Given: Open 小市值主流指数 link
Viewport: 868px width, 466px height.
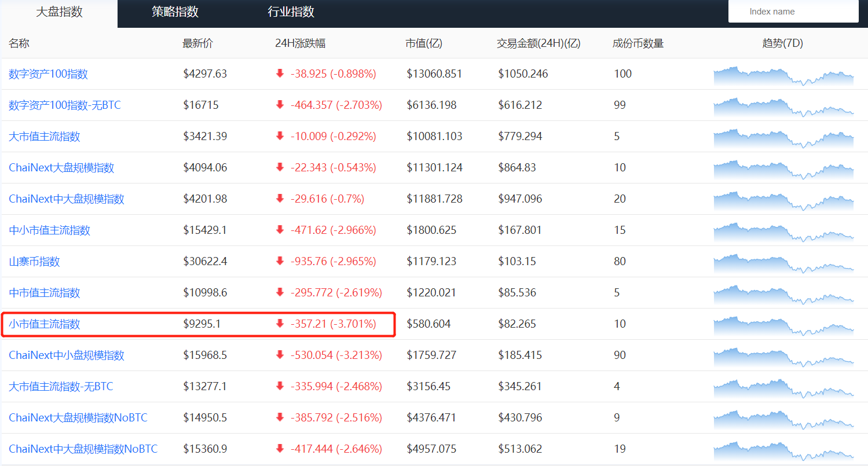Looking at the screenshot, I should point(45,324).
